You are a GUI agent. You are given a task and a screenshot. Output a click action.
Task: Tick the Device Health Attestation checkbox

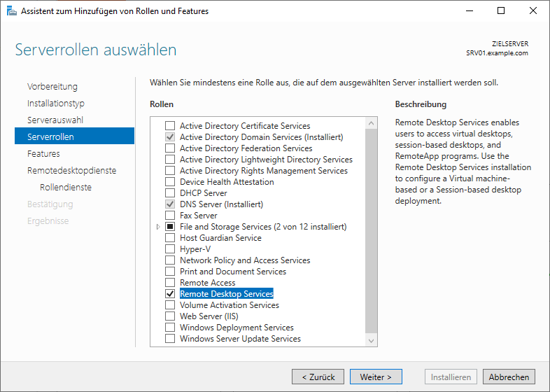170,182
